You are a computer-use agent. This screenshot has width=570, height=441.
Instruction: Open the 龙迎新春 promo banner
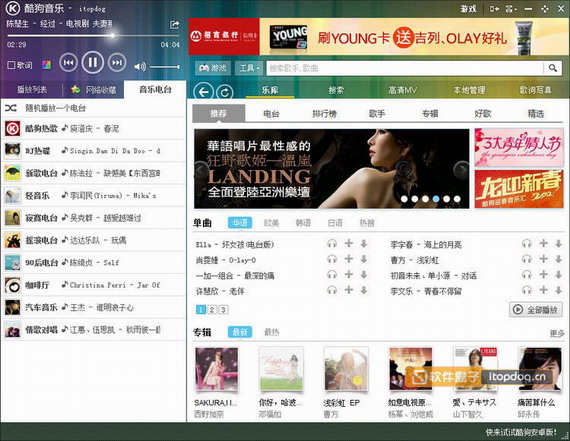point(519,189)
